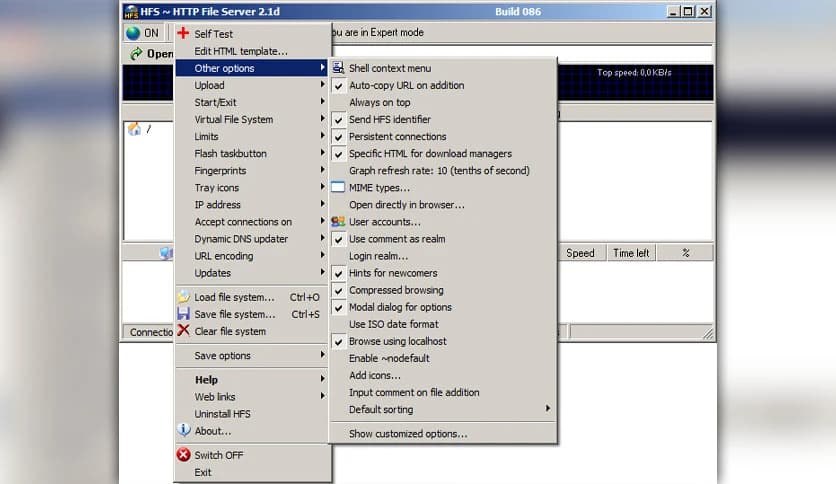
Task: Select Other options menu entry
Action: point(252,68)
